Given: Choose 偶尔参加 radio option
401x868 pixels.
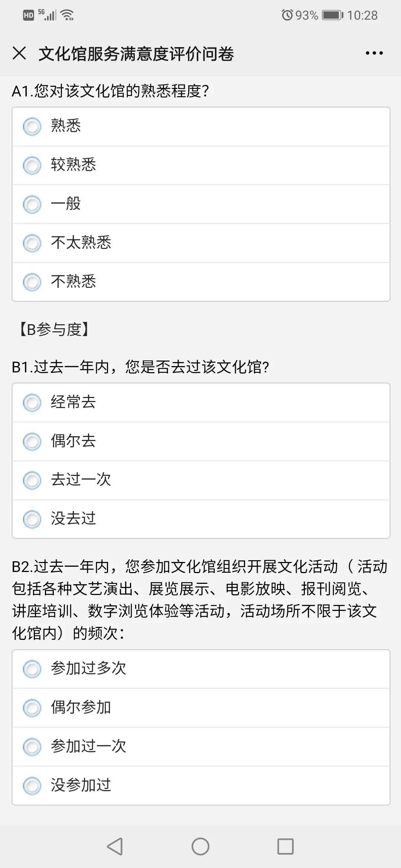Looking at the screenshot, I should point(32,708).
